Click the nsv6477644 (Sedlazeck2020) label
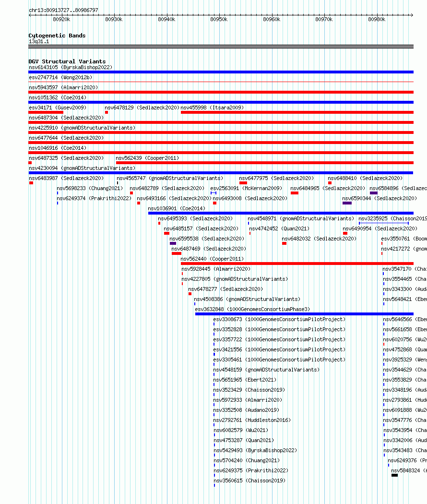The width and height of the screenshot is (427, 504). tap(66, 138)
